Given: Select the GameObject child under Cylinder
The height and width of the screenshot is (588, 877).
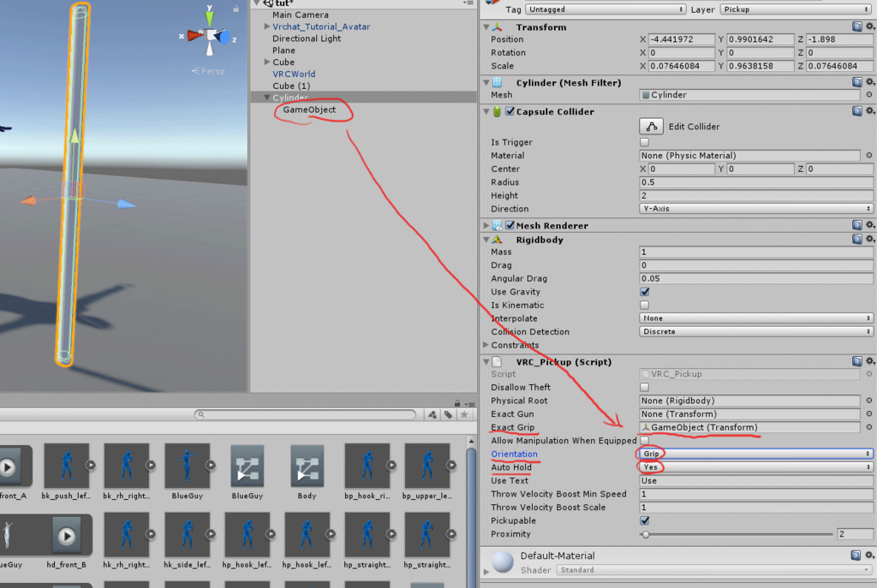Looking at the screenshot, I should [x=309, y=110].
